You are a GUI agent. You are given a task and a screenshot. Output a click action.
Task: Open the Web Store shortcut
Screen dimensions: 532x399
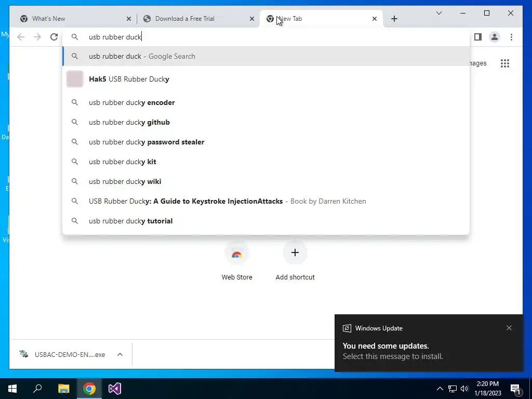coord(237,261)
